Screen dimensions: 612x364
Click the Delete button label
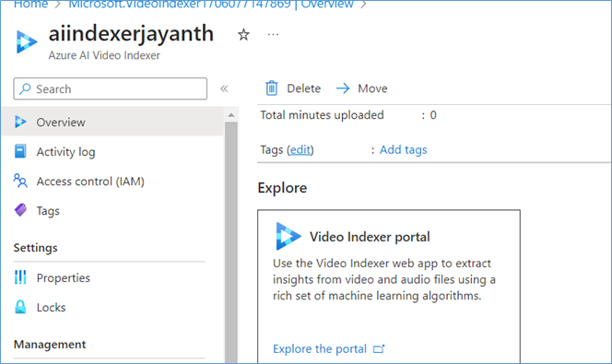coord(303,88)
